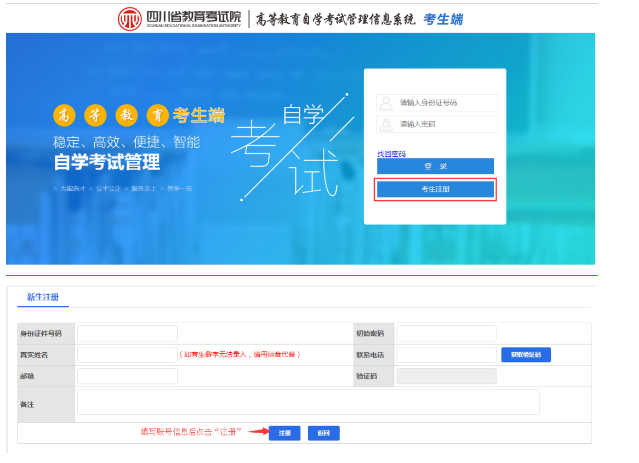Click the 联系电话 label
Viewport: 639px width, 463px height.
[x=370, y=355]
